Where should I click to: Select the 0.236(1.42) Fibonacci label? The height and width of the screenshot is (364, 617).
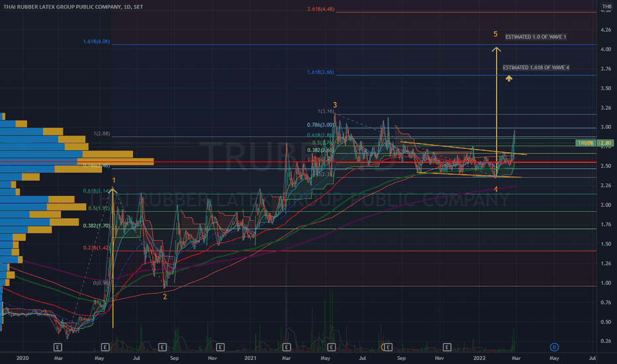coord(97,248)
